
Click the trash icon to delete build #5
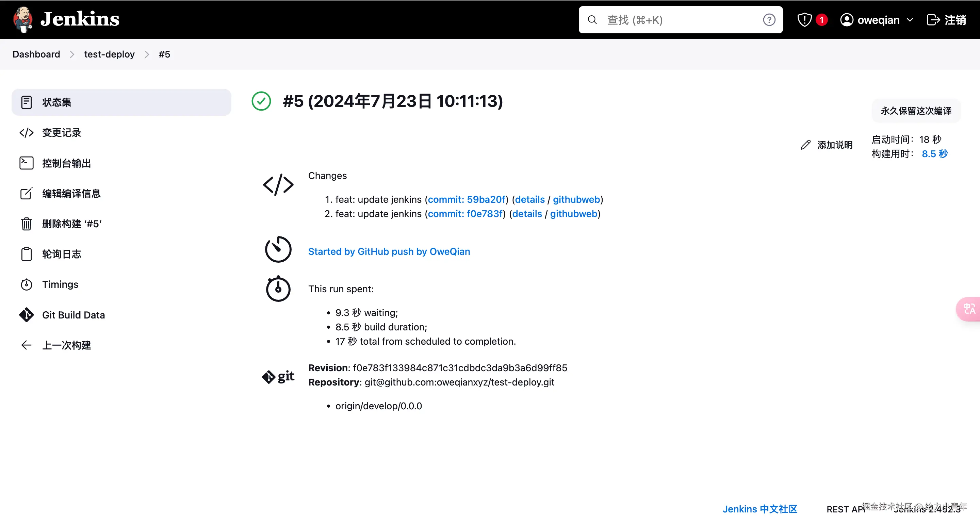point(26,224)
